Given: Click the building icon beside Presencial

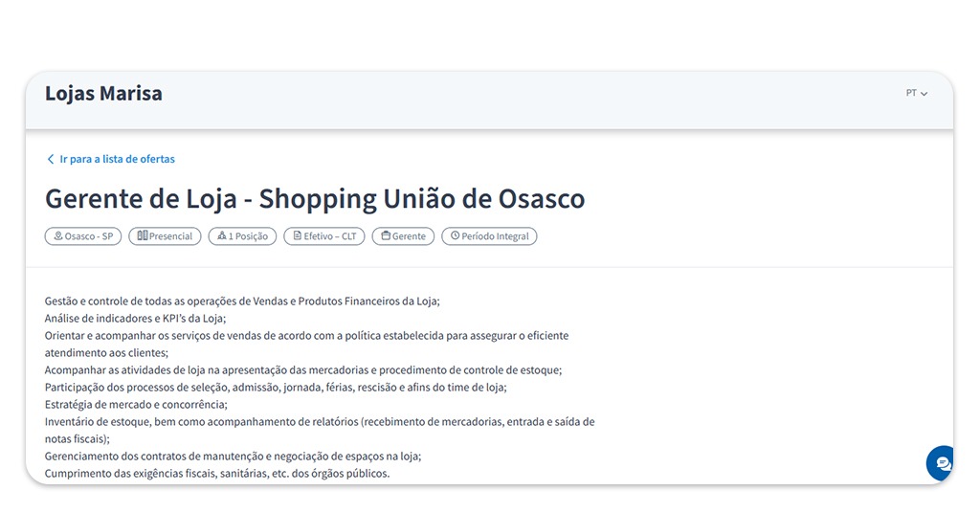Looking at the screenshot, I should (142, 236).
